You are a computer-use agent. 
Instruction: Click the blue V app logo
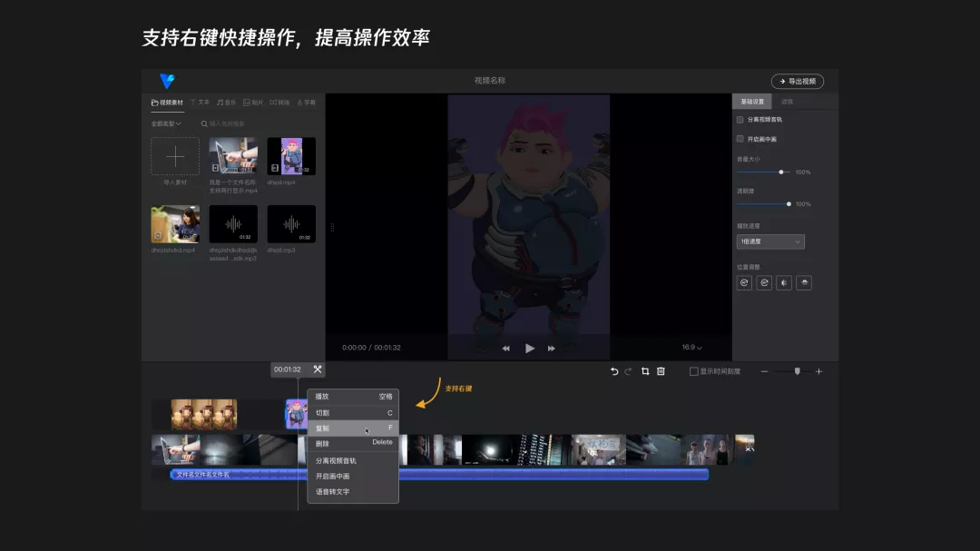coord(167,82)
